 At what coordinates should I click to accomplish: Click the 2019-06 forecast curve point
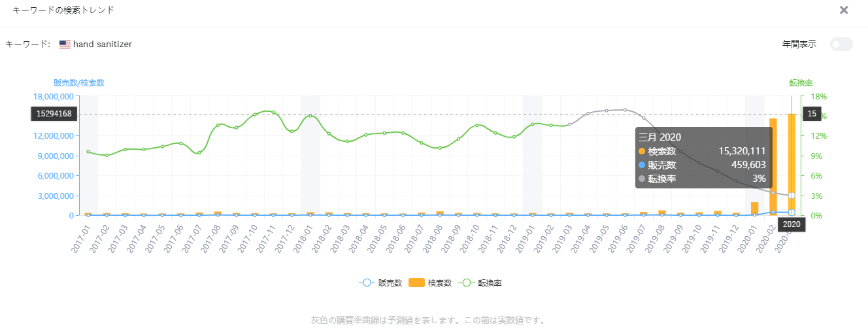[625, 110]
